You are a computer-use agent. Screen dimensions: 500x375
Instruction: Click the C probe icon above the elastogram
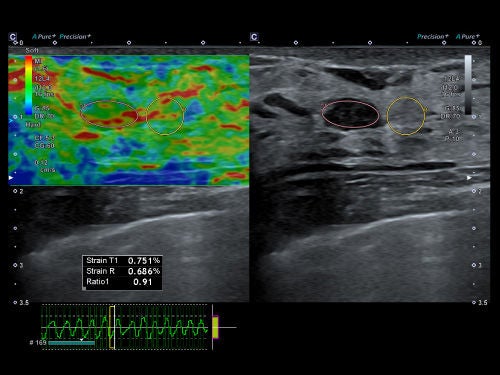13,37
